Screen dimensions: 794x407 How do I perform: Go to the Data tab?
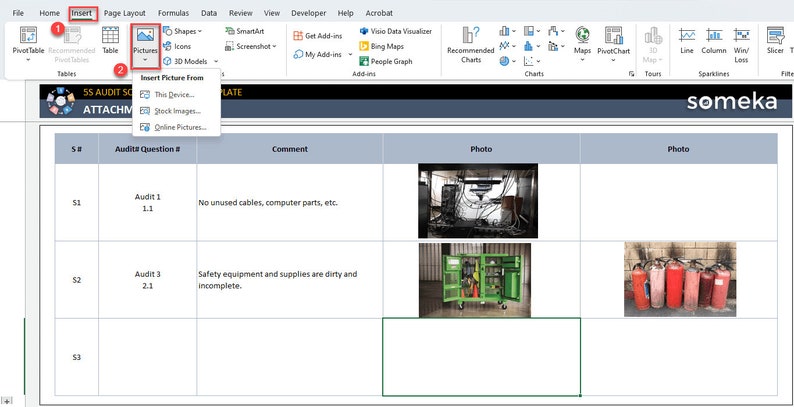209,13
